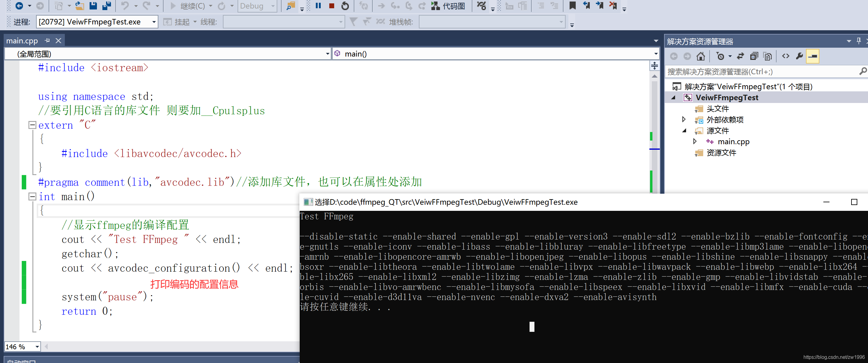This screenshot has height=363, width=868.
Task: Click the 挂起 suspend button
Action: (x=177, y=22)
